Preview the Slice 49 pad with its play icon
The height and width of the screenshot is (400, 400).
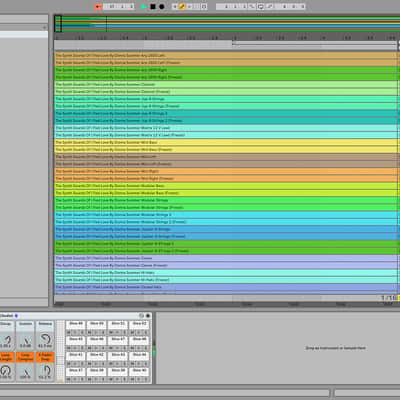point(75,332)
